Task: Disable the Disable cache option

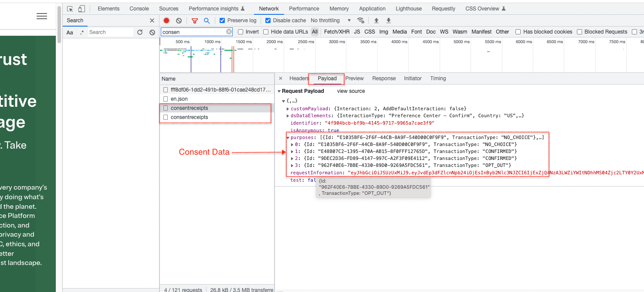Action: (x=268, y=20)
